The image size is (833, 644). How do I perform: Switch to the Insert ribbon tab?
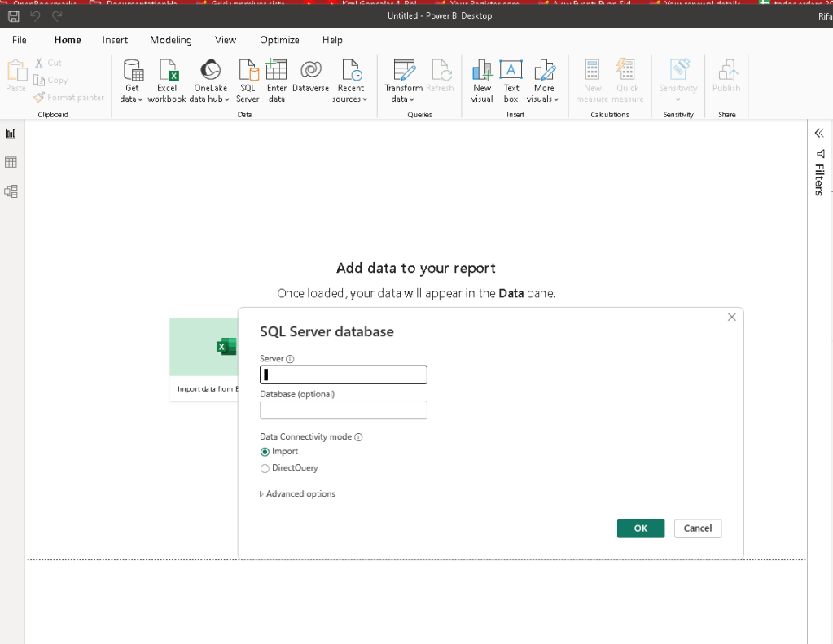point(115,40)
